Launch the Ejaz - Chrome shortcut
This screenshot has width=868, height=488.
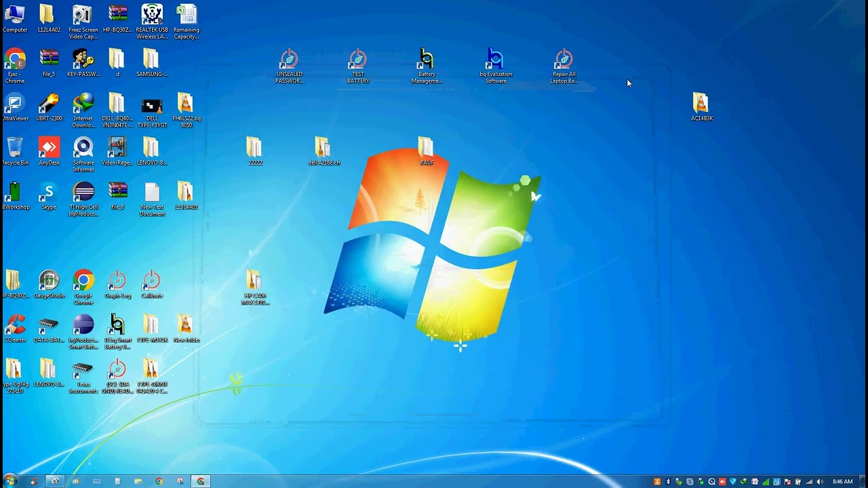[14, 66]
